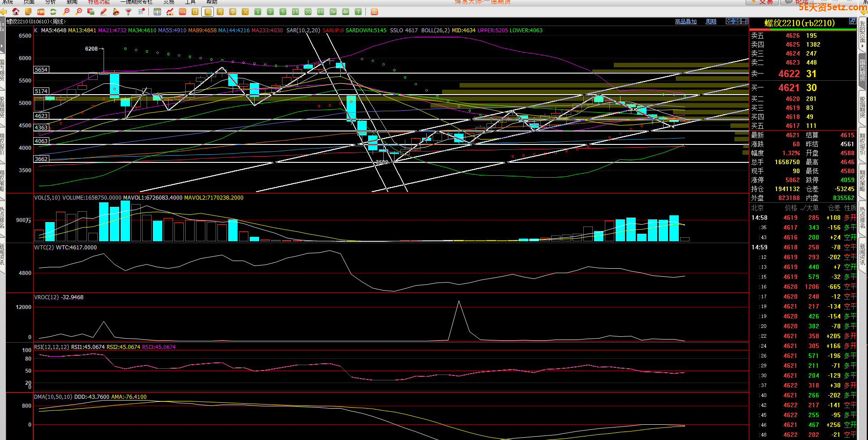
Task: Click the 新 news icon
Action: coord(141,11)
